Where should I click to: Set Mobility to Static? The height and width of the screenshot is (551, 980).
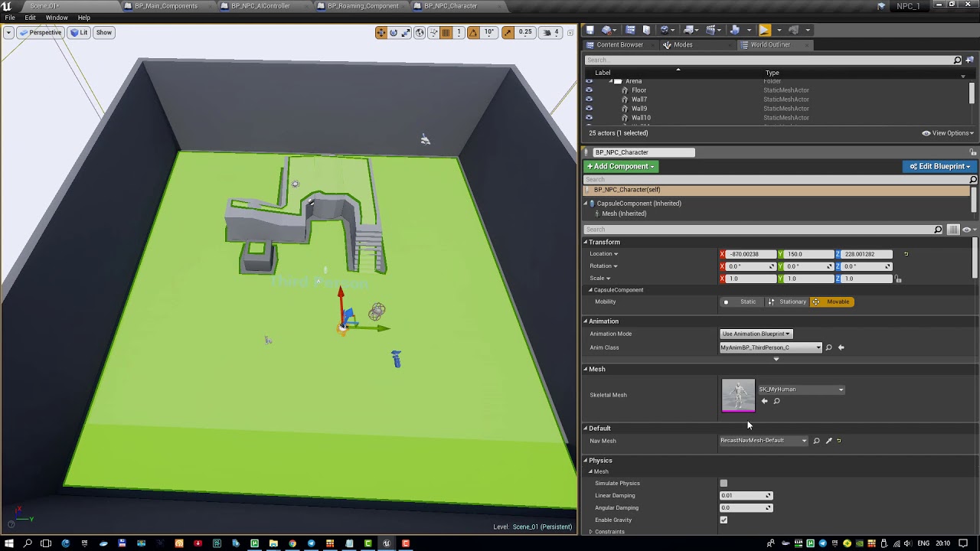(x=741, y=302)
